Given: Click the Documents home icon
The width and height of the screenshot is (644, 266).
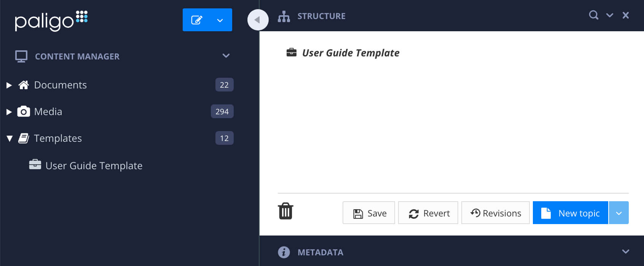Looking at the screenshot, I should (x=24, y=85).
